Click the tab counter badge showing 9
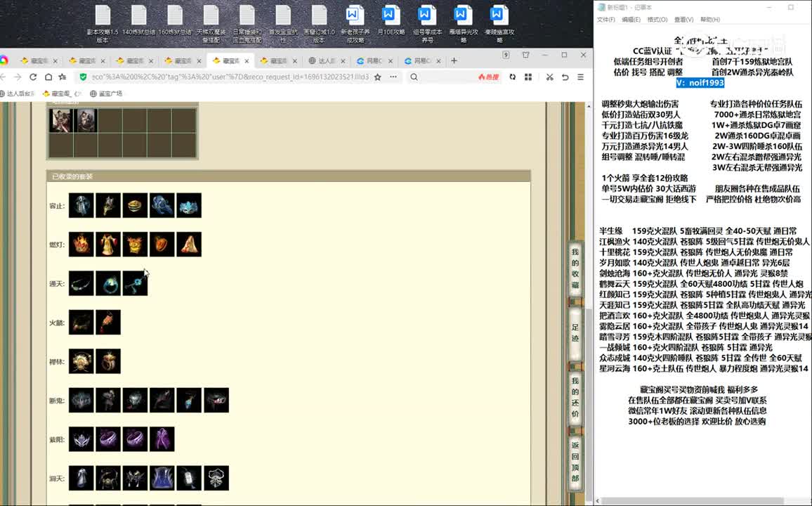Screen dimensions: 812x506 click(506, 55)
